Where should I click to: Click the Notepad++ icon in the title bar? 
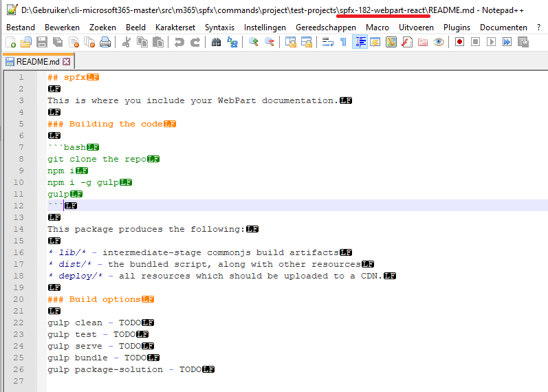pyautogui.click(x=12, y=10)
